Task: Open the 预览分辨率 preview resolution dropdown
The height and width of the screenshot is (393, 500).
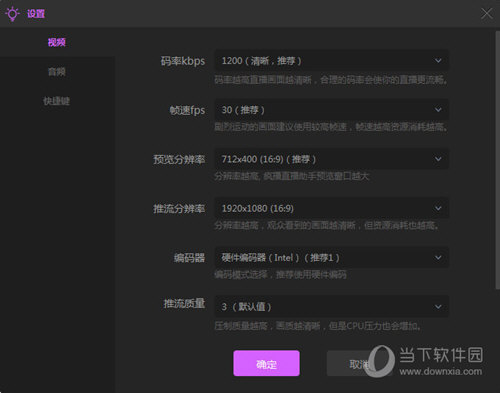Action: [x=331, y=159]
